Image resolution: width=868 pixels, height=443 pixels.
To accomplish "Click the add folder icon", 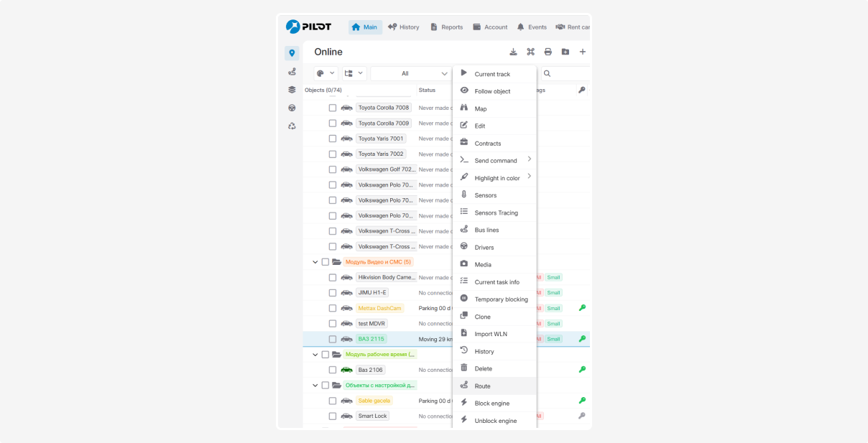I will click(x=565, y=52).
